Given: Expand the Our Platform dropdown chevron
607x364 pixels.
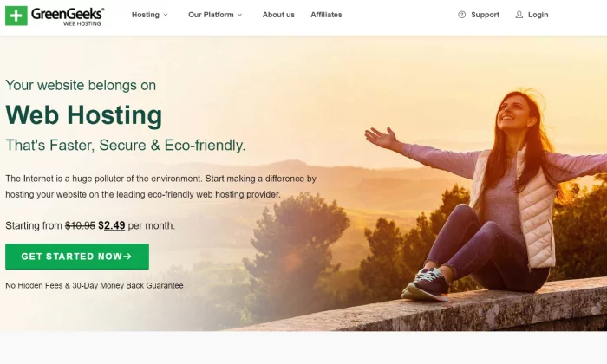Looking at the screenshot, I should pyautogui.click(x=239, y=15).
